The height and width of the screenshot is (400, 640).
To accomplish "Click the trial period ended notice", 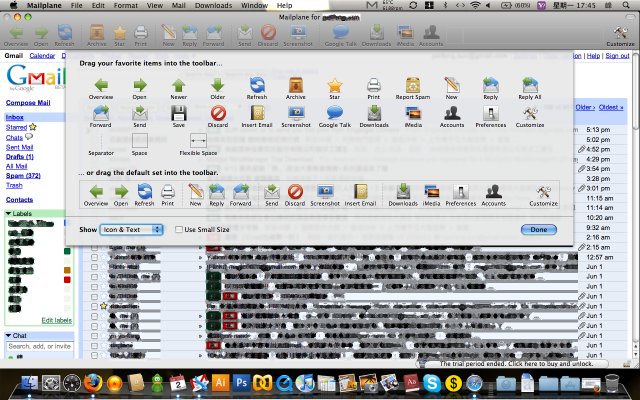I will (516, 364).
